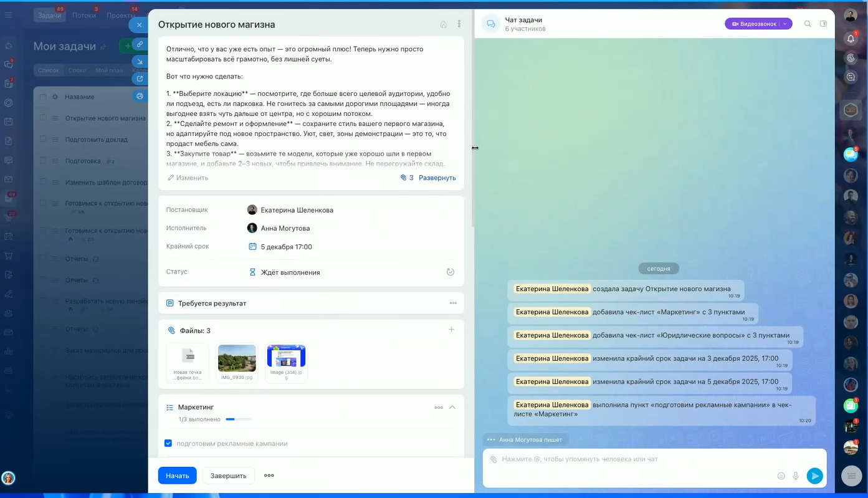This screenshot has width=868, height=498.
Task: Open the mail icon in the left sidebar
Action: [9, 180]
